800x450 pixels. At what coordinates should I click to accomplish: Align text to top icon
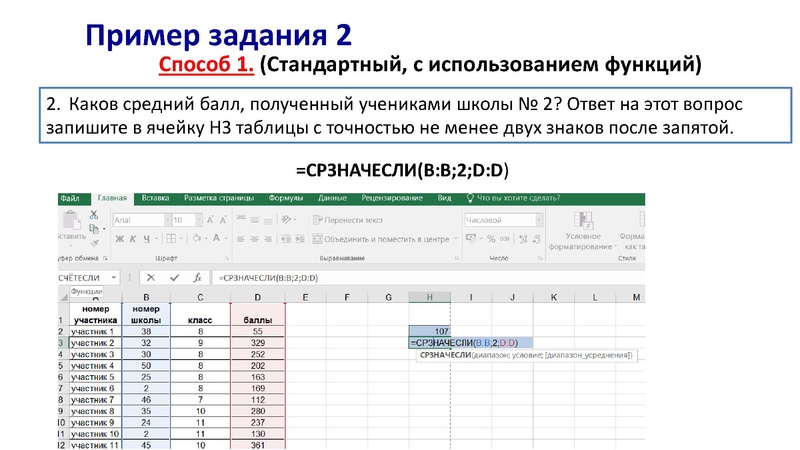point(241,220)
